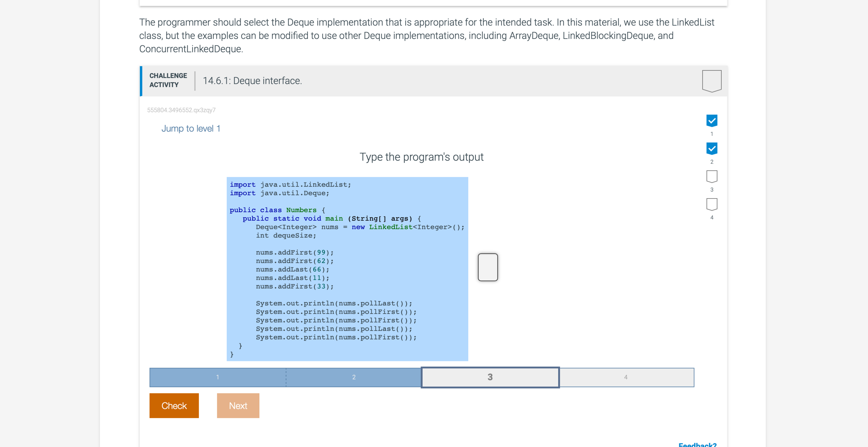
Task: Switch to progress segment 1
Action: [x=217, y=377]
